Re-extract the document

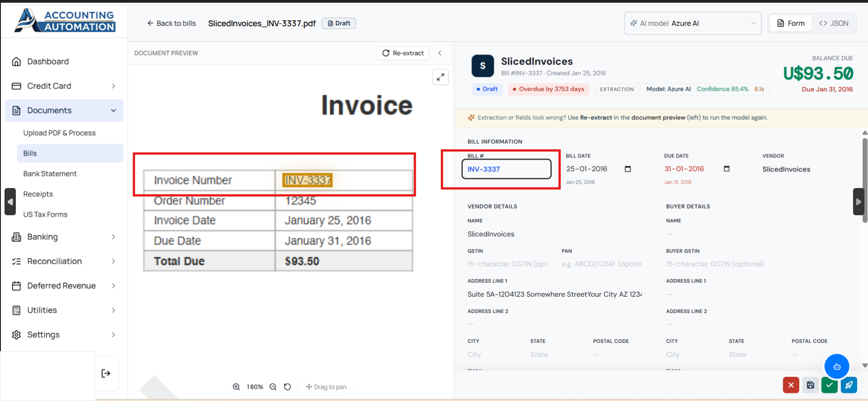(x=403, y=53)
